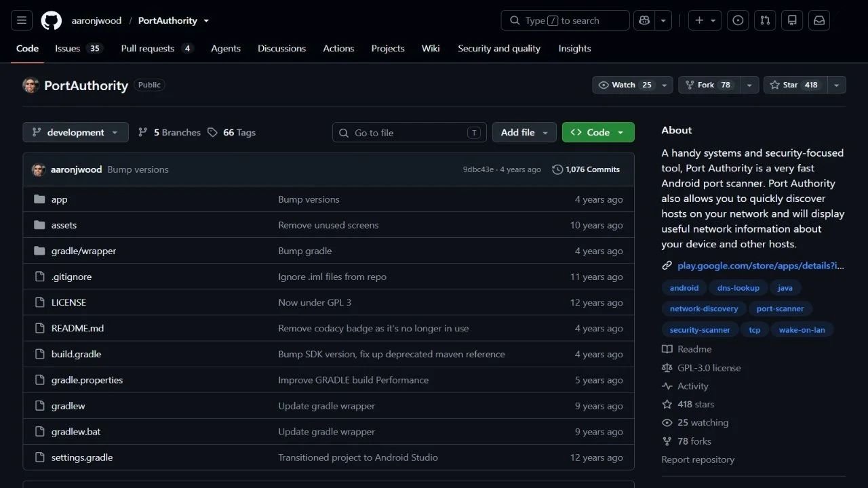Open the Projects tab
The image size is (868, 488).
point(388,48)
